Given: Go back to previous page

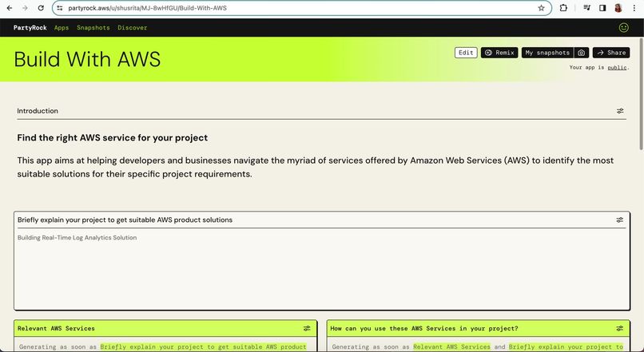Looking at the screenshot, I should click(10, 8).
